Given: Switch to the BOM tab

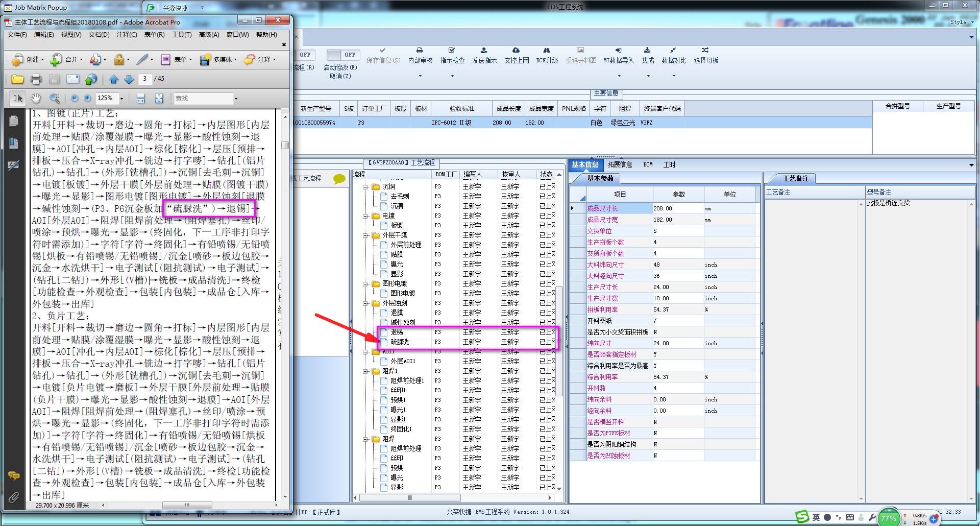Looking at the screenshot, I should click(648, 164).
